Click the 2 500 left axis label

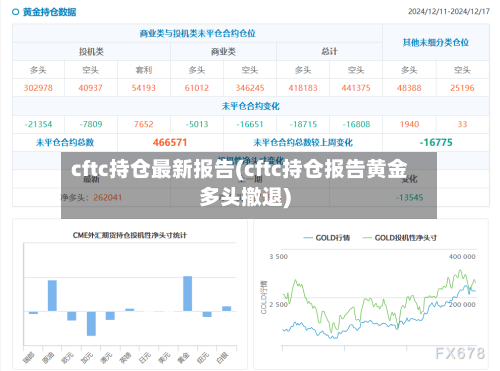point(278,305)
